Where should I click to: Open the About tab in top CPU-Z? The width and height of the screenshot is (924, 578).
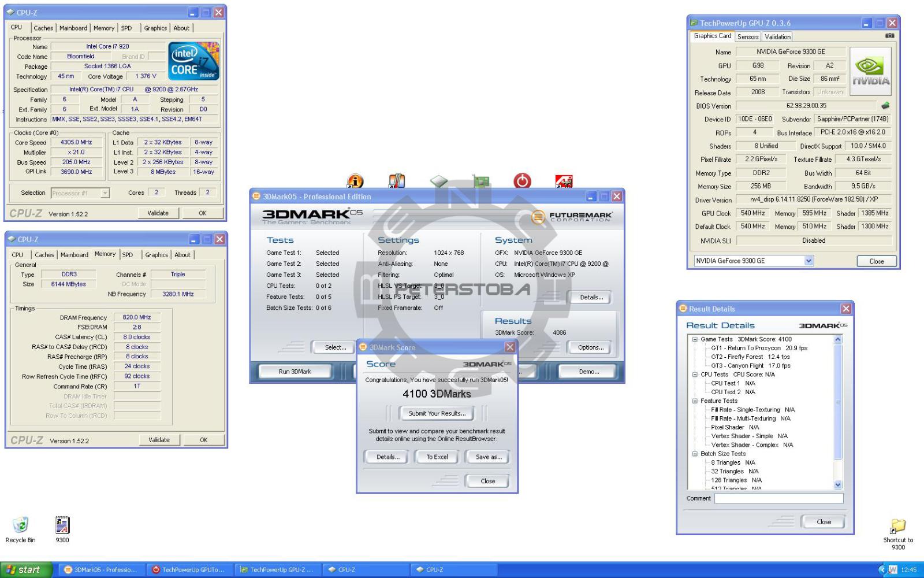181,28
